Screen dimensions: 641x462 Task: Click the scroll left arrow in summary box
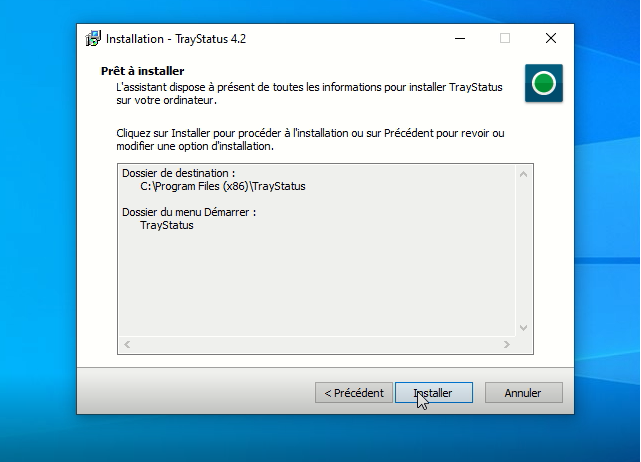pyautogui.click(x=127, y=345)
